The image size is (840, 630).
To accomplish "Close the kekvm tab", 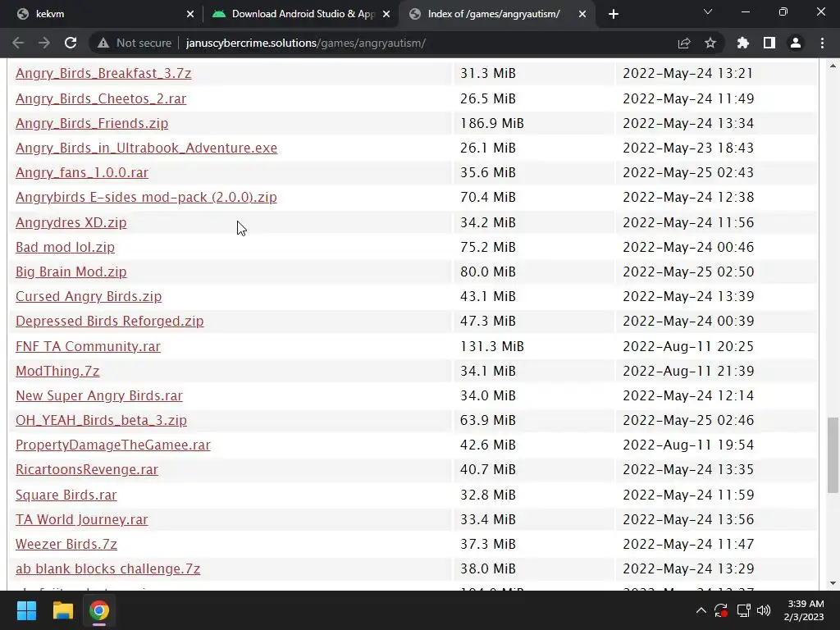I will [190, 14].
